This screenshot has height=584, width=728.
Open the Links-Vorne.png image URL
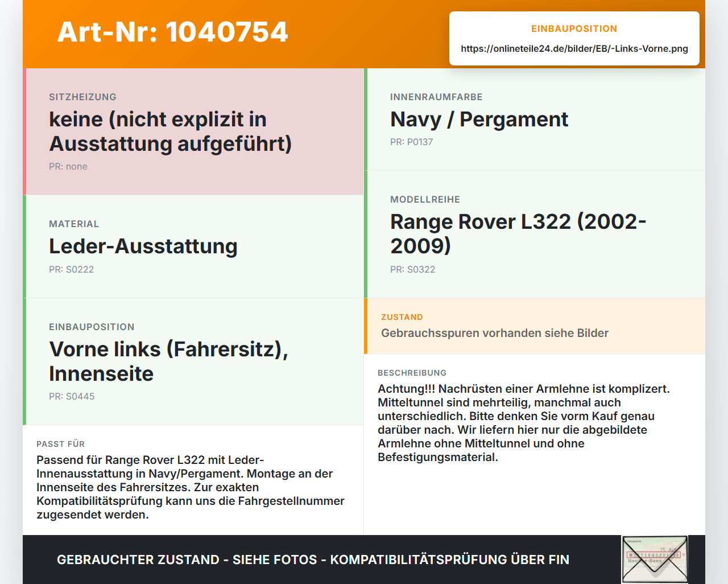574,49
